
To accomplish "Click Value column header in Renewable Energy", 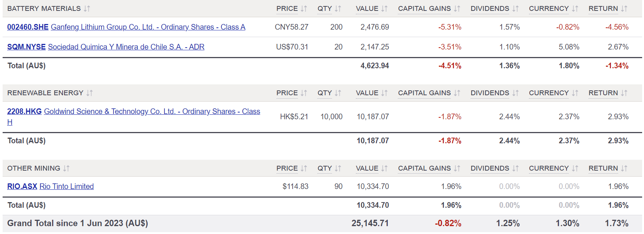I will (367, 93).
